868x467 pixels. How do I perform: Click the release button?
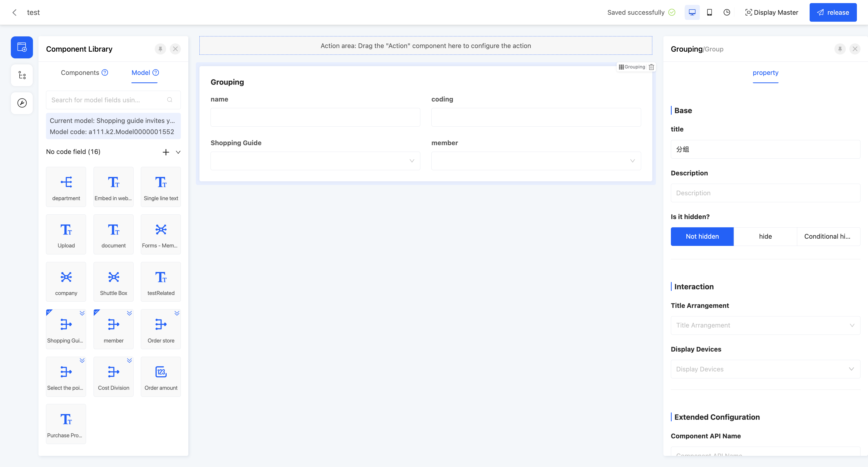(833, 12)
